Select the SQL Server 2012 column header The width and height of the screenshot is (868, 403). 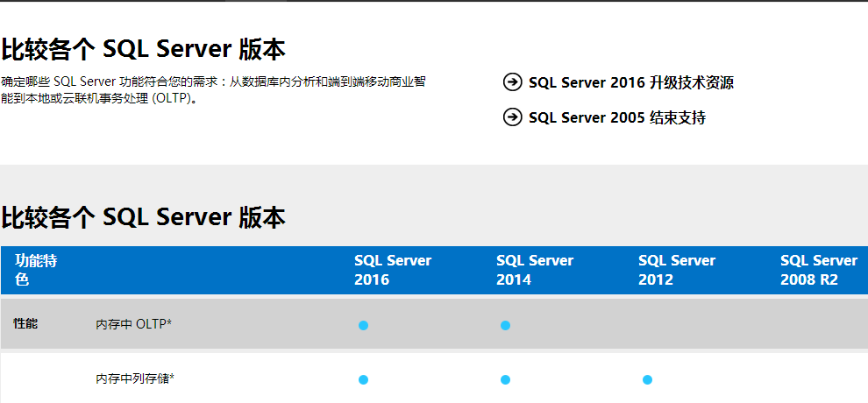(677, 270)
